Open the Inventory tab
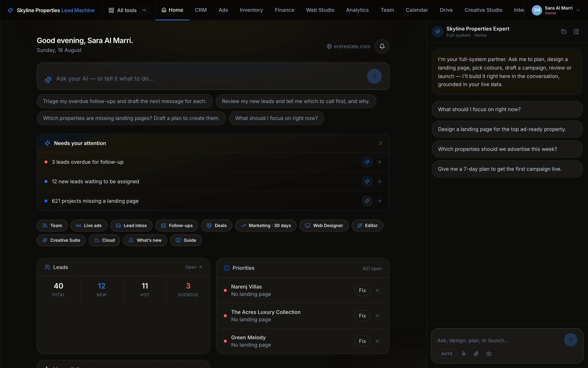Image resolution: width=588 pixels, height=368 pixels. click(251, 10)
